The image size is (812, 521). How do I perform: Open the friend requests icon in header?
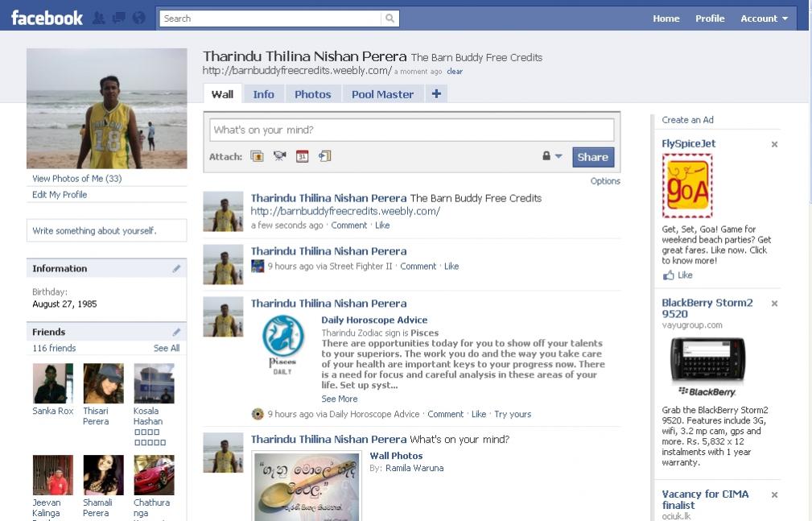98,19
